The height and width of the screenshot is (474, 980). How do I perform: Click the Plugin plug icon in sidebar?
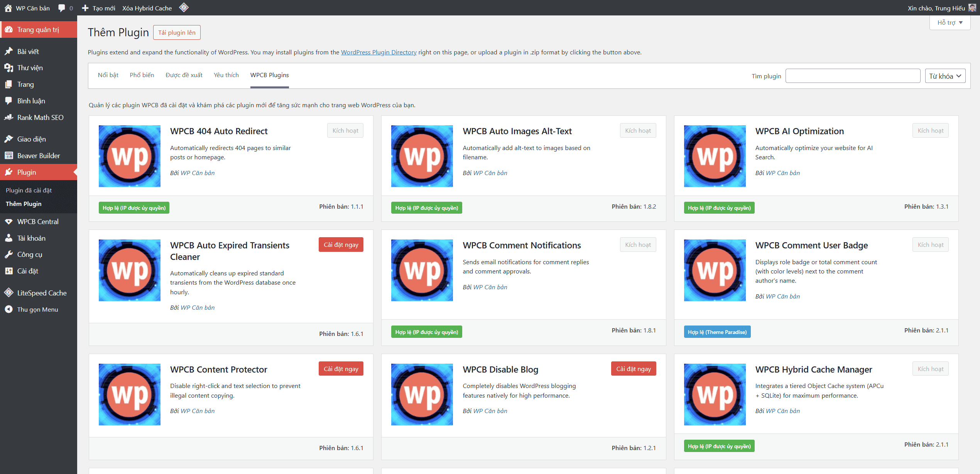(x=9, y=172)
